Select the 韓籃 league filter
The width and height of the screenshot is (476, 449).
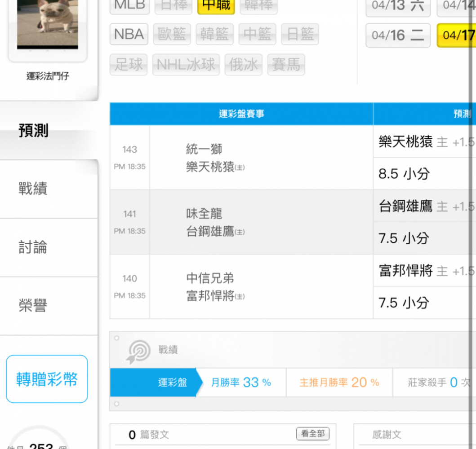point(214,34)
